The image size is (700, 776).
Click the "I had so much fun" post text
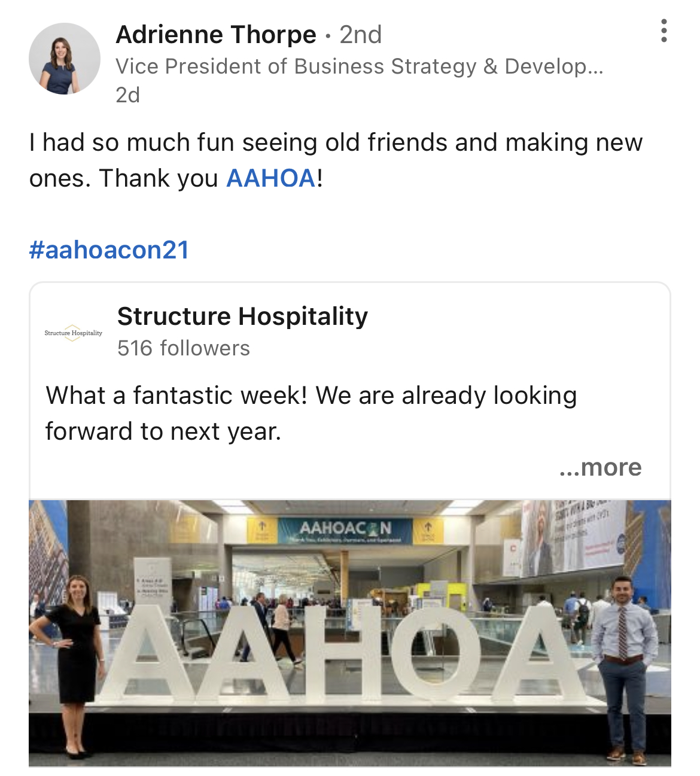point(335,160)
